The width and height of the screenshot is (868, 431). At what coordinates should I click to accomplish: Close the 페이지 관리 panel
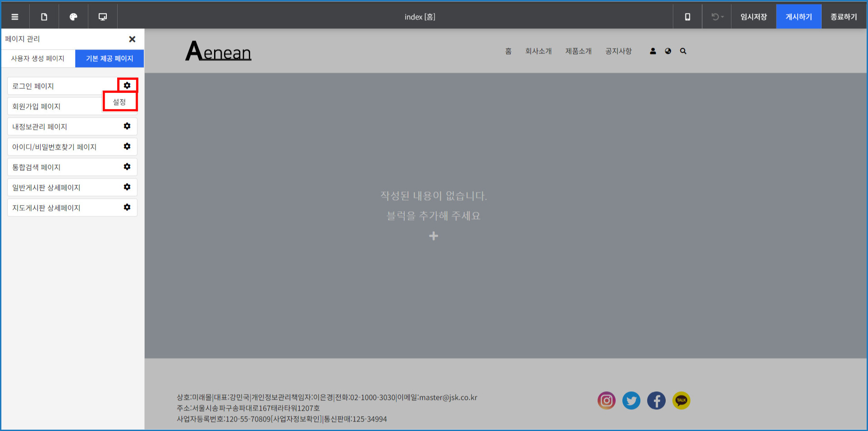[x=132, y=39]
